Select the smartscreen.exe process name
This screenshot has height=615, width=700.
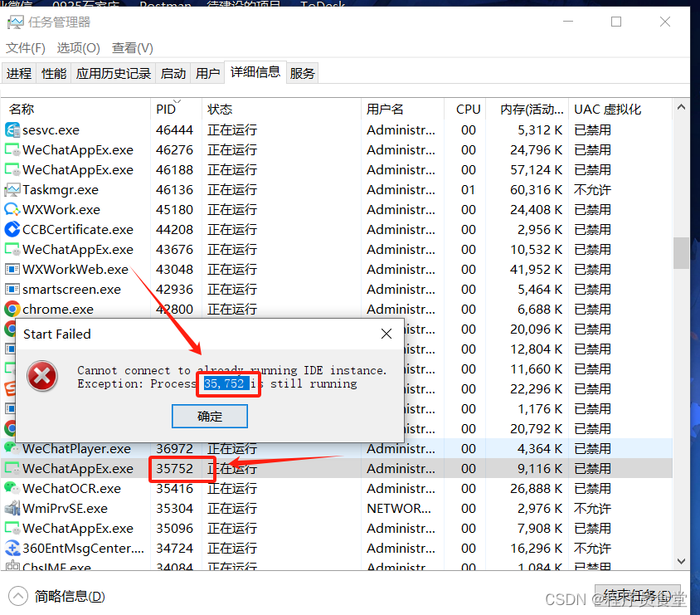coord(71,290)
